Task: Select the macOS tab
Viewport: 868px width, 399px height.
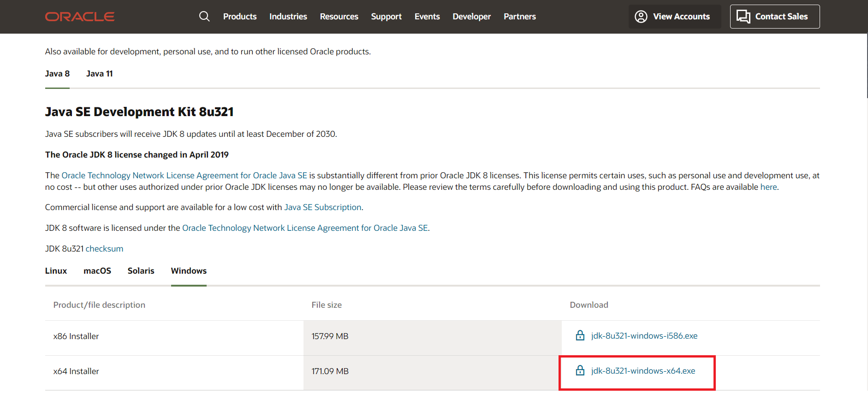Action: coord(97,271)
